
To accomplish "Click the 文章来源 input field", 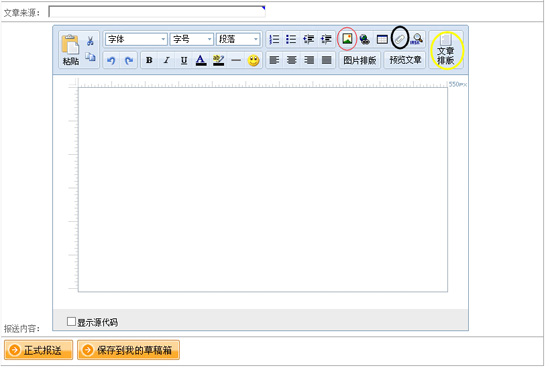I will click(157, 12).
